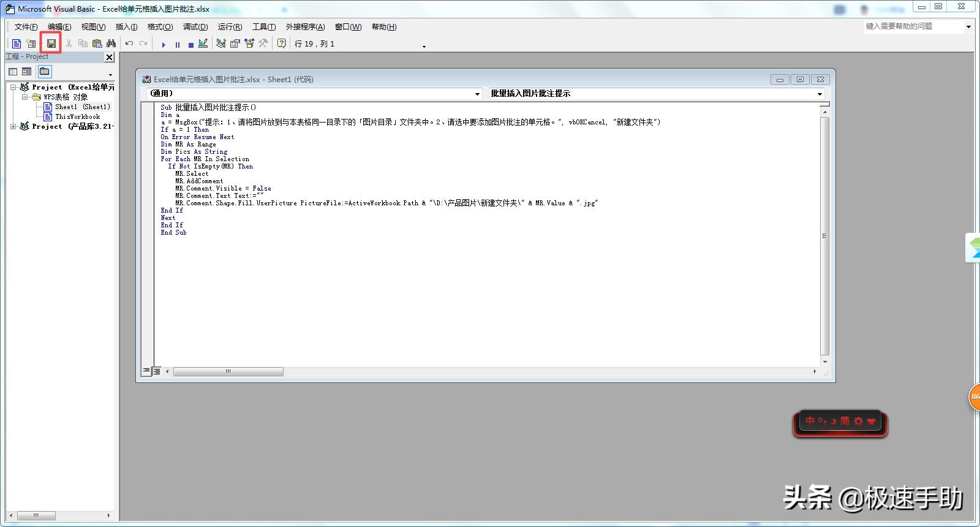Open the standard toolbar options arrow

(424, 47)
